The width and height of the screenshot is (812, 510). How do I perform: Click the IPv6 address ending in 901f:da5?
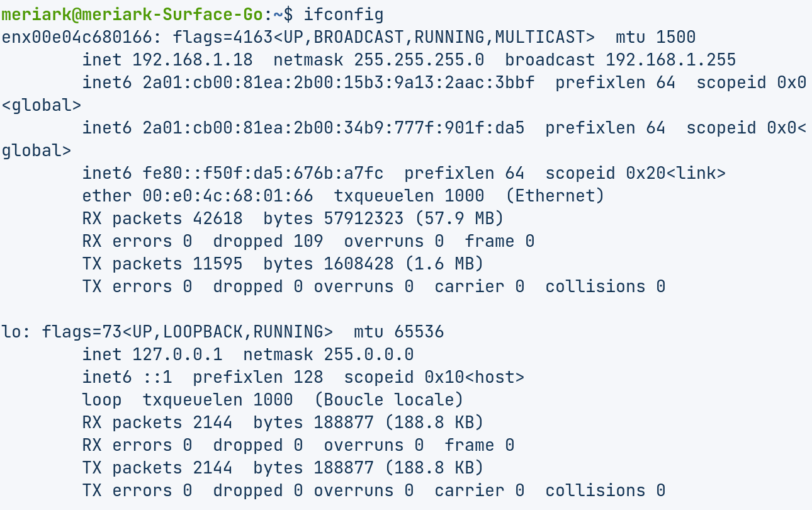click(x=334, y=128)
